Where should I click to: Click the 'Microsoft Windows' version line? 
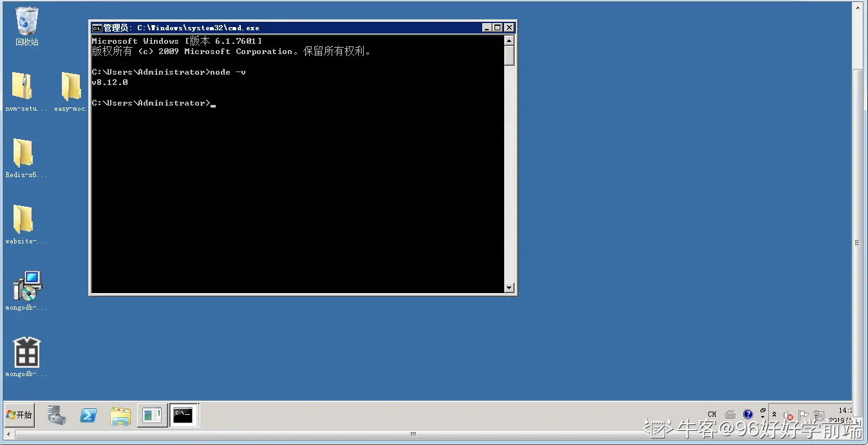pyautogui.click(x=177, y=41)
